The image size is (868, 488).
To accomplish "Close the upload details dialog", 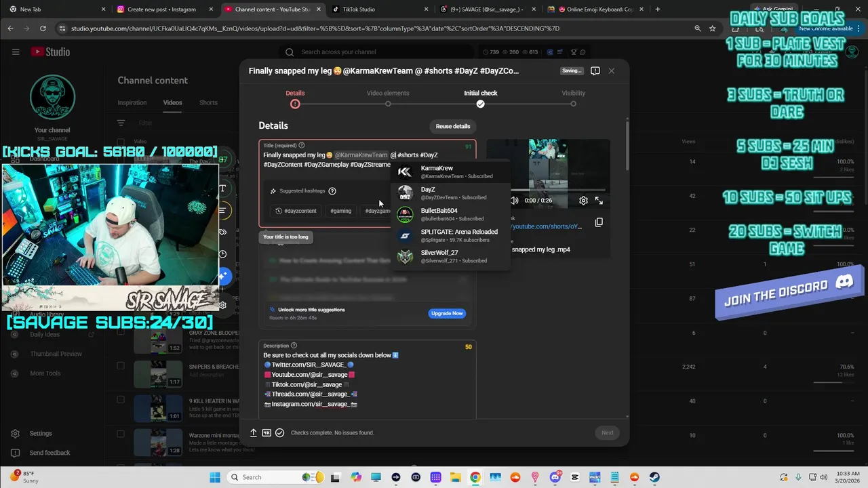I will [x=611, y=70].
